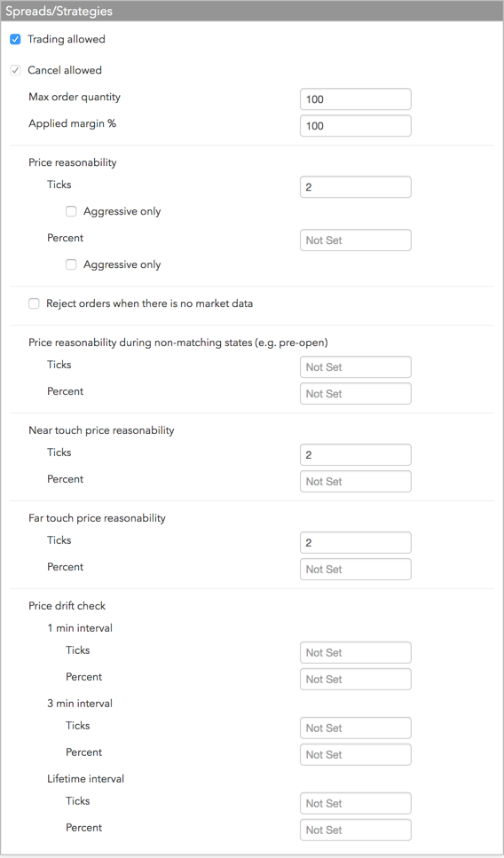Viewport: 504px width, 858px height.
Task: Click the Spreads/Strategies section header
Action: click(x=252, y=11)
